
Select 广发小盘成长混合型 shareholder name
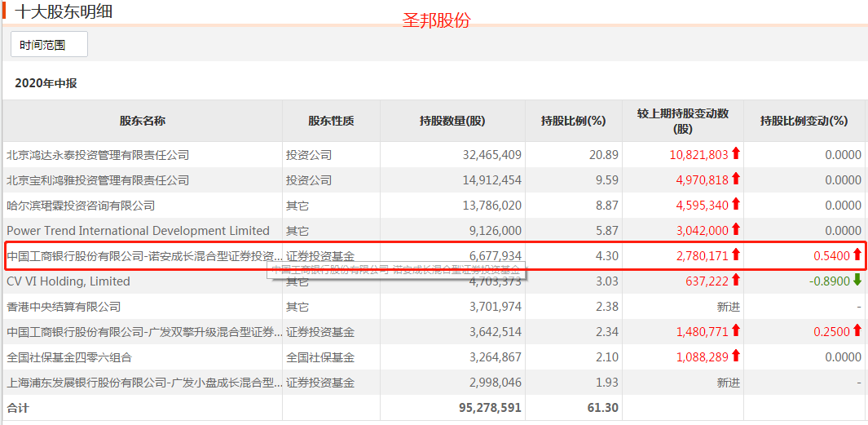tap(144, 383)
